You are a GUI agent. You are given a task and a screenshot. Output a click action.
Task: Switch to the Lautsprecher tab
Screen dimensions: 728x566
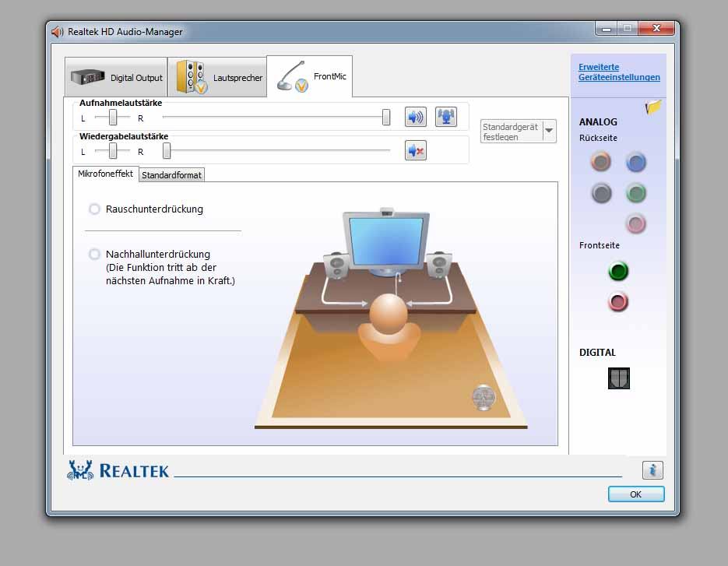pyautogui.click(x=217, y=78)
